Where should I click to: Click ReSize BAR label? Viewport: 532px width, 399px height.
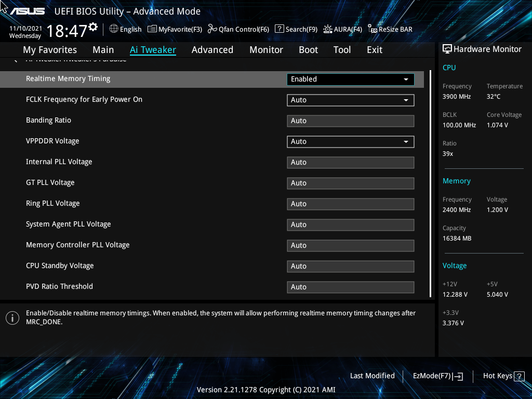(395, 29)
